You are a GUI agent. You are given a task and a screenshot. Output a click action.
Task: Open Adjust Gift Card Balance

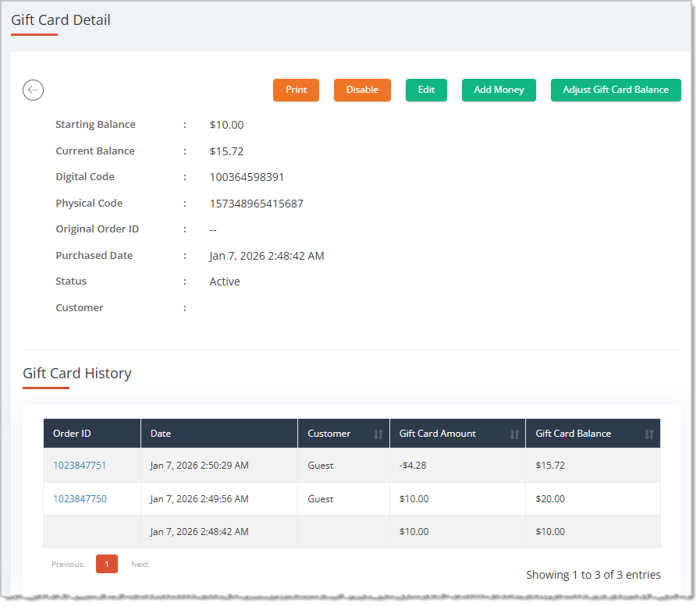(616, 90)
